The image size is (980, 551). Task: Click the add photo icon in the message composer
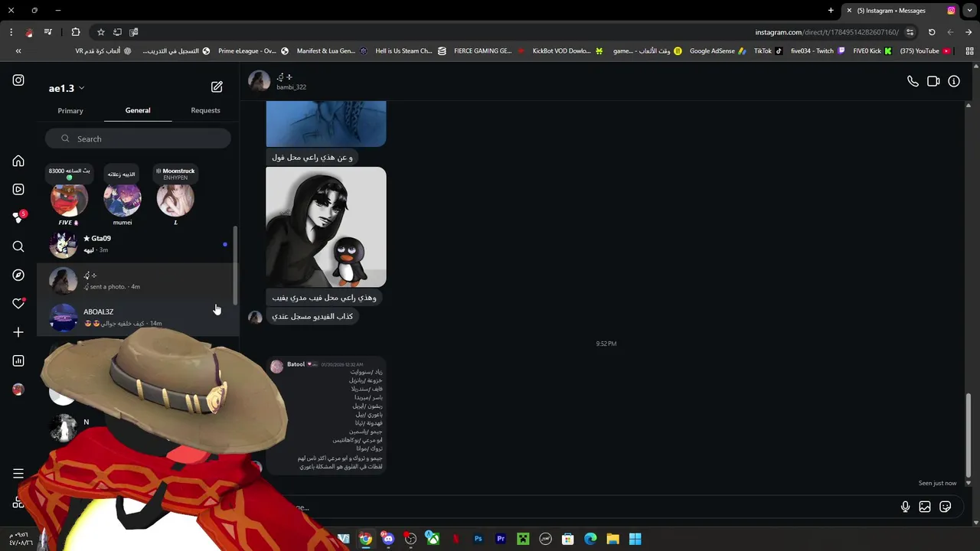925,507
